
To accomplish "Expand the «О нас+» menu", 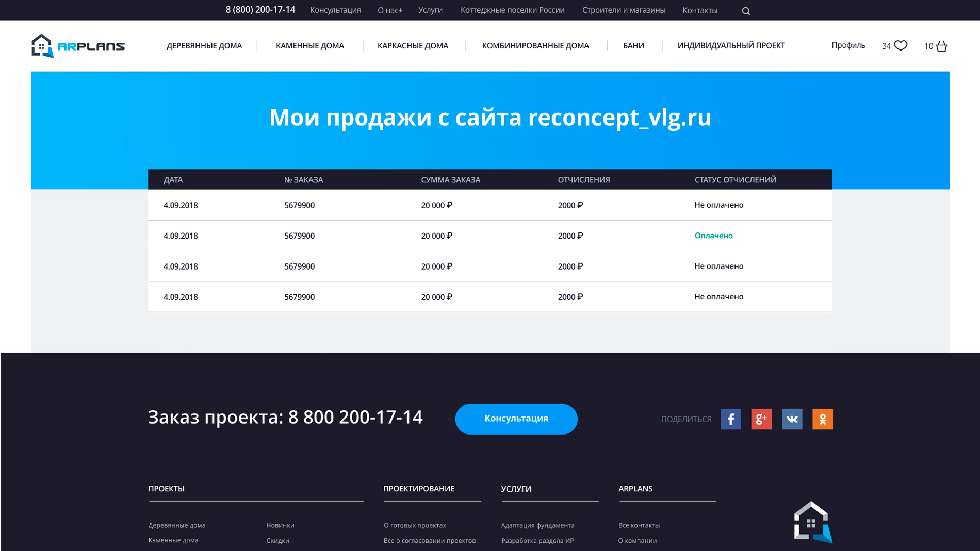I will [x=389, y=10].
